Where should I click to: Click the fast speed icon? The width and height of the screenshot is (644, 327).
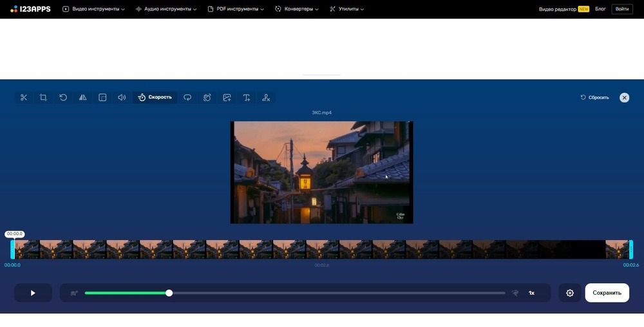coord(515,293)
